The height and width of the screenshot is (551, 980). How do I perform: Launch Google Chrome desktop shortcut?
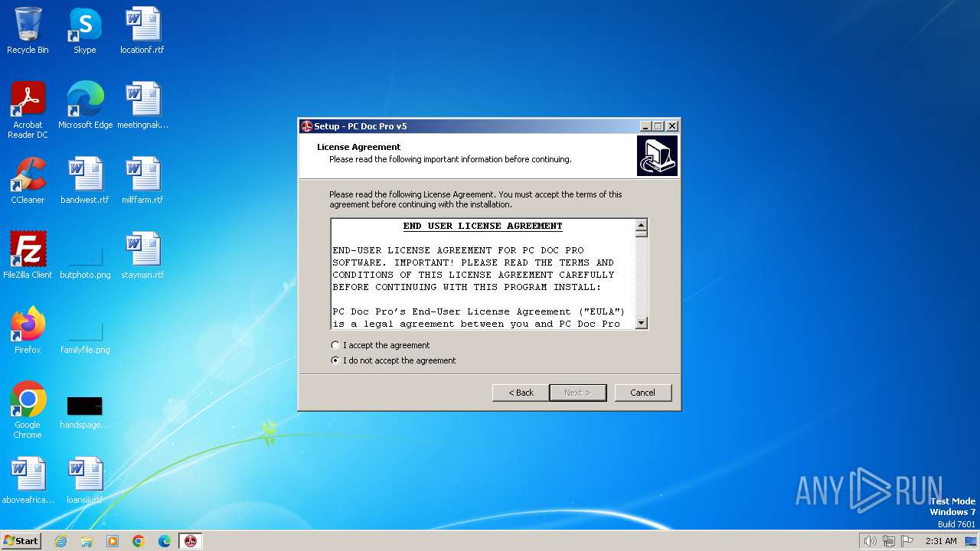[x=28, y=410]
